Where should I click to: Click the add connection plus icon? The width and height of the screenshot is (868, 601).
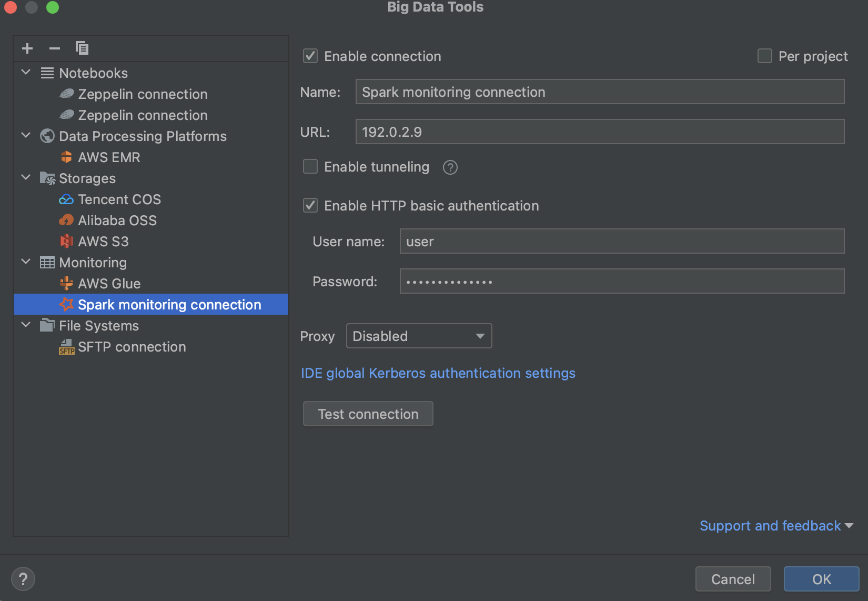click(27, 48)
